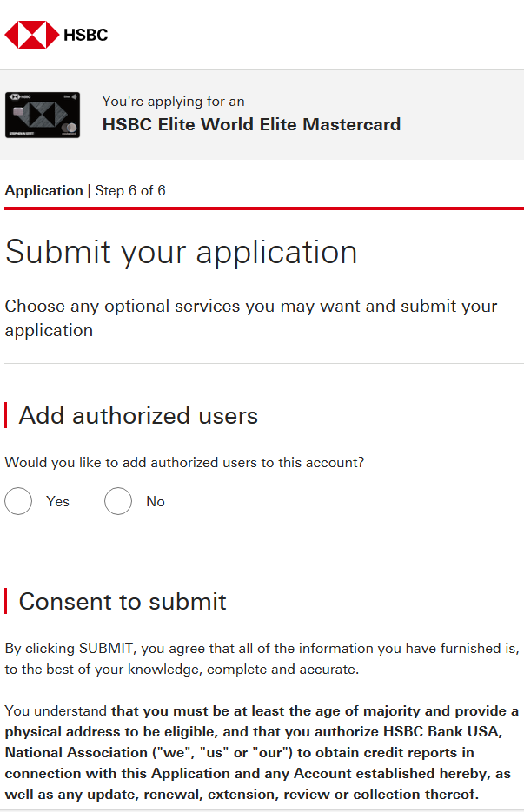Click the "Step 6 of 6" indicator
The height and width of the screenshot is (812, 524).
point(130,190)
